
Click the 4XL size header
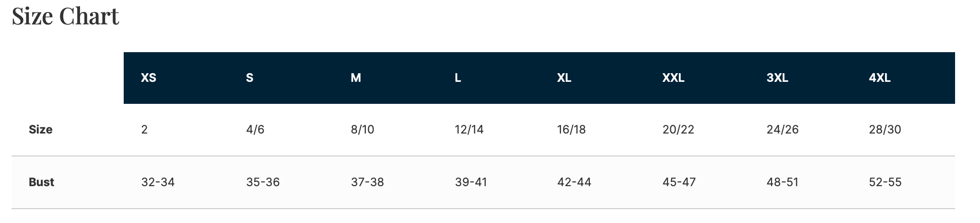[880, 78]
